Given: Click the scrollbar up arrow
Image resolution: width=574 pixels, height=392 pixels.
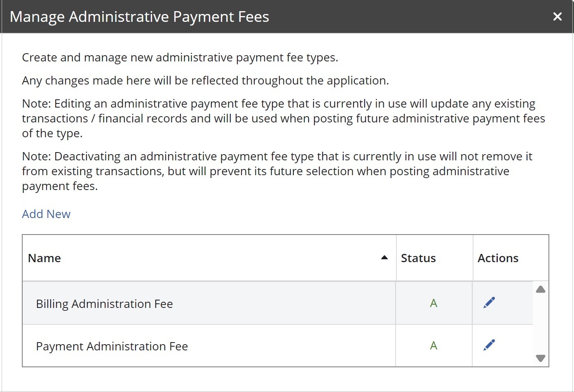Looking at the screenshot, I should pos(540,289).
